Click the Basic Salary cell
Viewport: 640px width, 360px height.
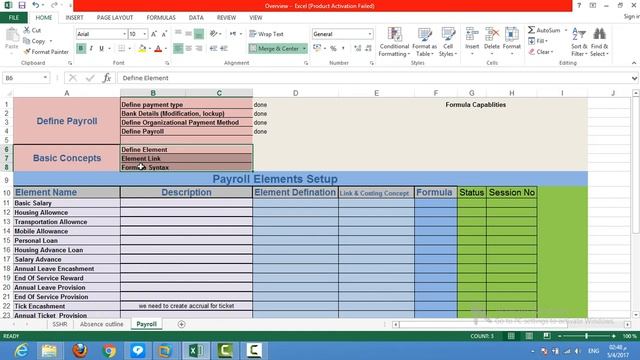67,203
